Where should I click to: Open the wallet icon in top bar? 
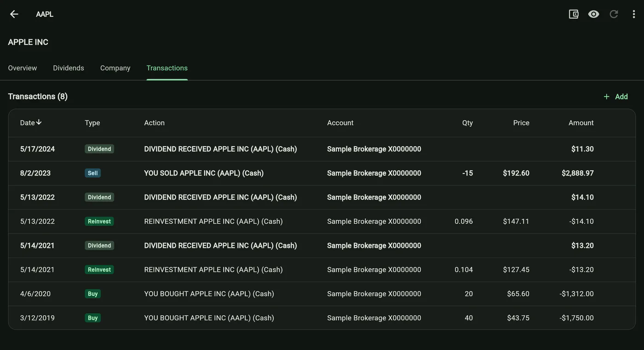(x=574, y=14)
